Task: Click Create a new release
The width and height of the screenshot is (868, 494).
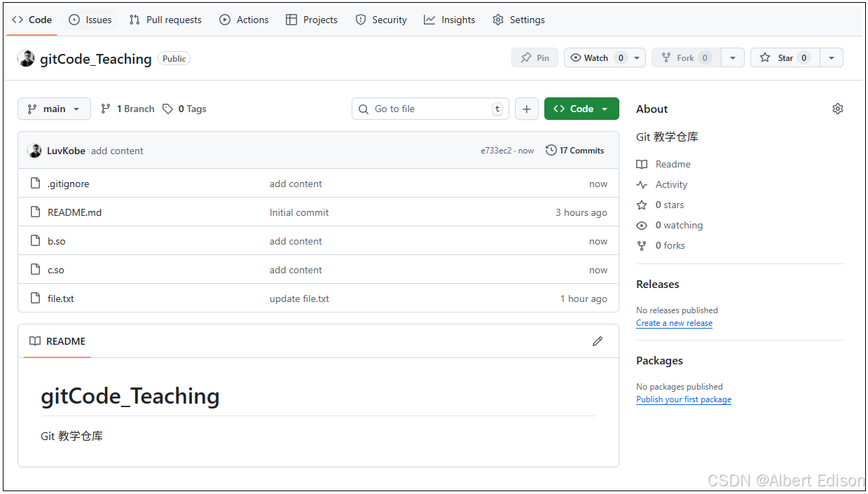Action: [675, 323]
